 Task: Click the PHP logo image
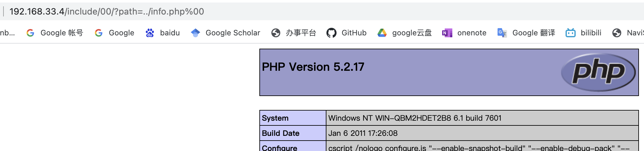pos(598,72)
